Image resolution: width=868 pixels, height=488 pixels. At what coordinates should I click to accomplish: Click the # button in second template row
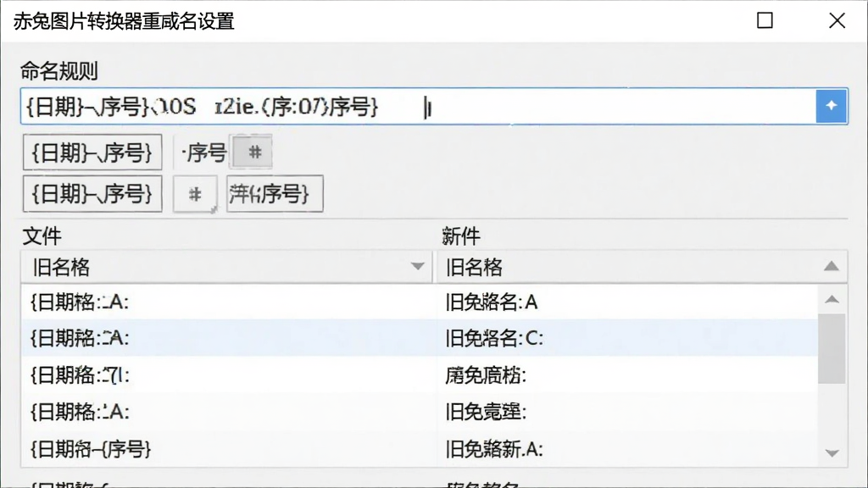(194, 194)
